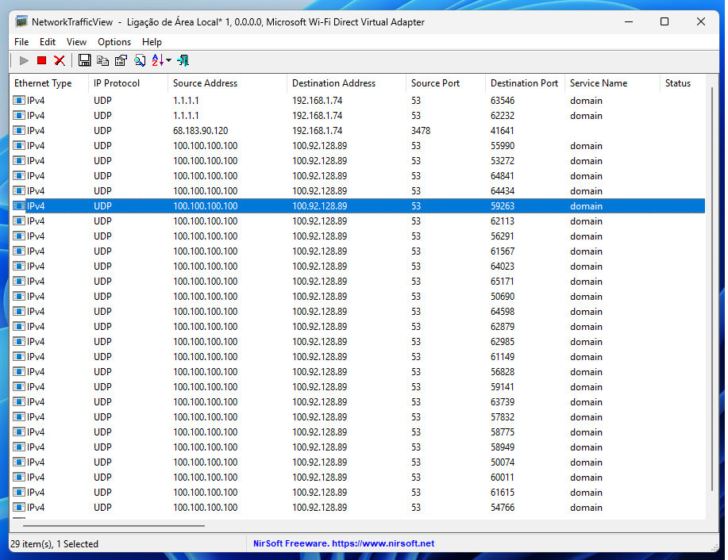Viewport: 728px width, 560px height.
Task: Select row icon for destination port 41641
Action: (x=19, y=130)
